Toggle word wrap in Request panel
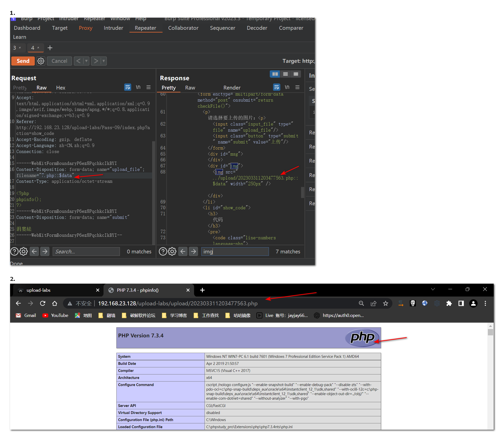Image resolution: width=504 pixels, height=440 pixels. click(x=128, y=87)
